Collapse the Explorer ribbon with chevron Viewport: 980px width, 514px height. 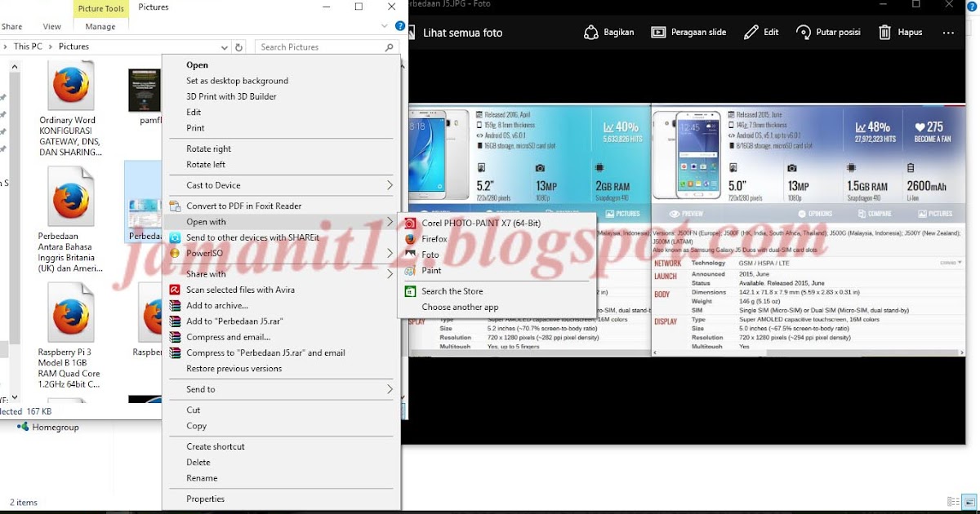tap(386, 26)
